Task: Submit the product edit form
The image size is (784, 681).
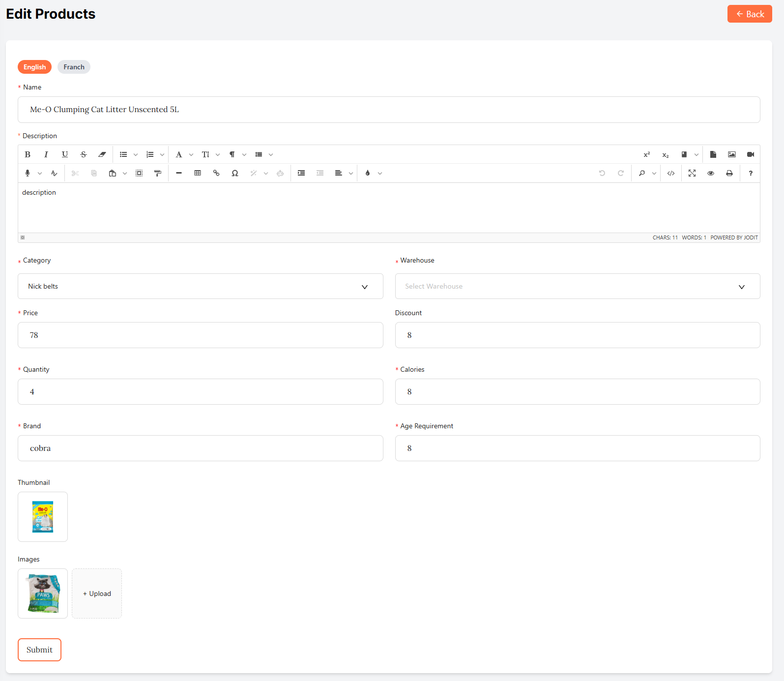Action: point(39,650)
